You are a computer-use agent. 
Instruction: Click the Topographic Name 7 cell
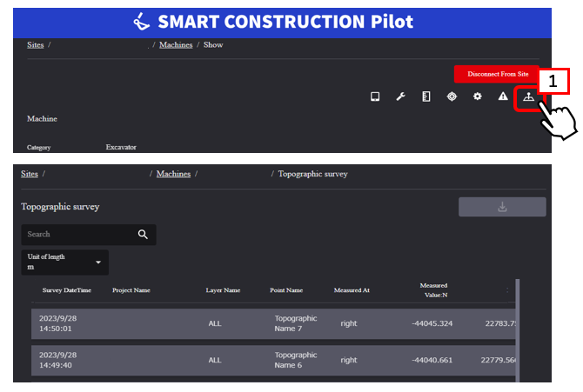296,323
